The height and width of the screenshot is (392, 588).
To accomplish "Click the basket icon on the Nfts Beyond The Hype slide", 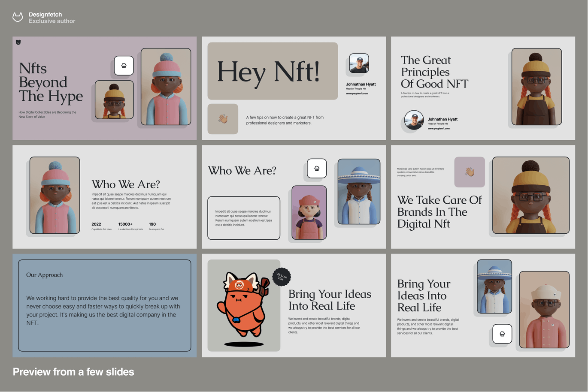I will coord(124,66).
